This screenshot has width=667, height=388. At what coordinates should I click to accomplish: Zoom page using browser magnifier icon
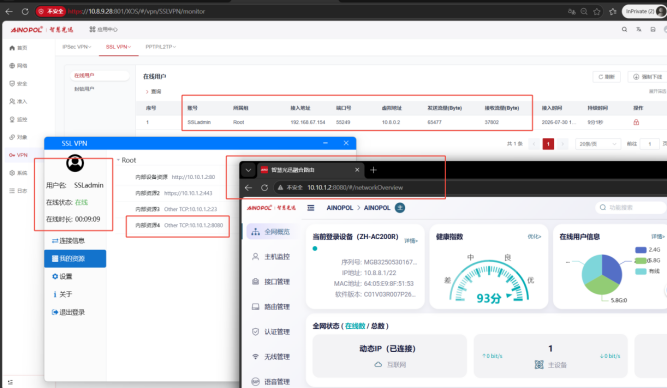[584, 11]
